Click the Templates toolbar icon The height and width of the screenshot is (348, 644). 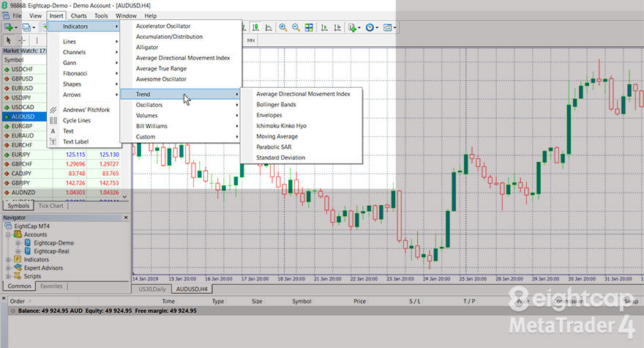pyautogui.click(x=387, y=28)
